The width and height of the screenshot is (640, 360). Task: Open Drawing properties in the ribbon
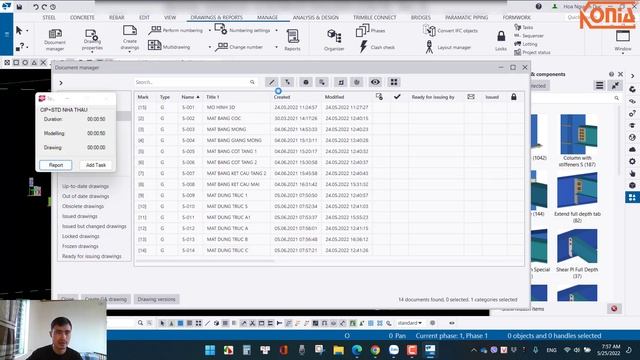[92, 40]
